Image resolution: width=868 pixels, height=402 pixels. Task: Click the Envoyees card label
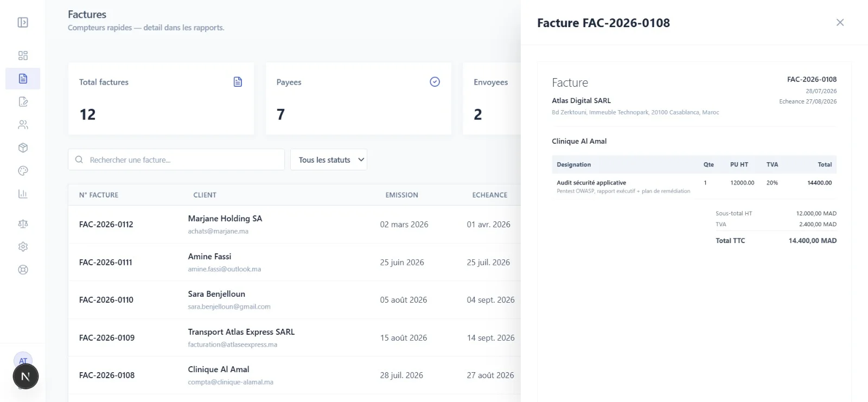click(491, 82)
